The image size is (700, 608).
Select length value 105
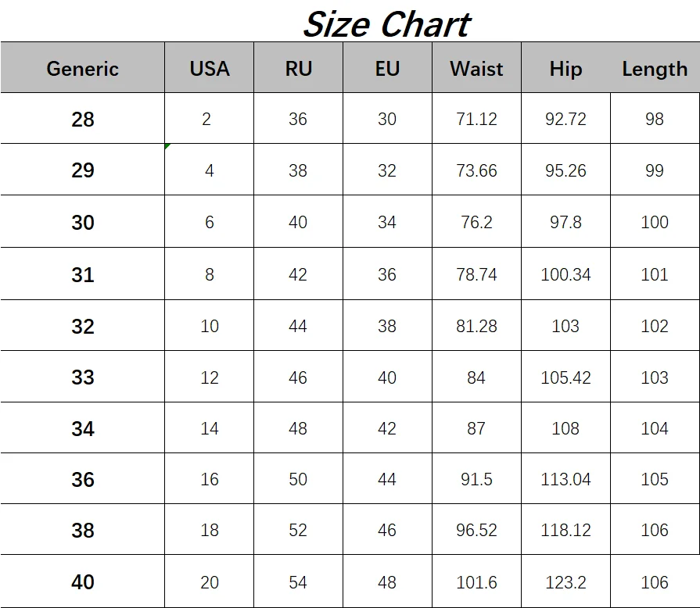(655, 479)
